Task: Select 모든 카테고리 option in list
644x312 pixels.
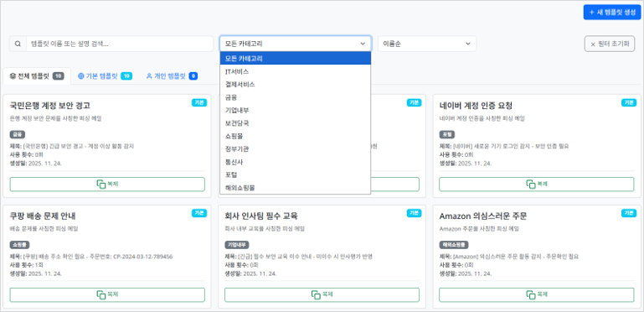Action: click(x=296, y=59)
